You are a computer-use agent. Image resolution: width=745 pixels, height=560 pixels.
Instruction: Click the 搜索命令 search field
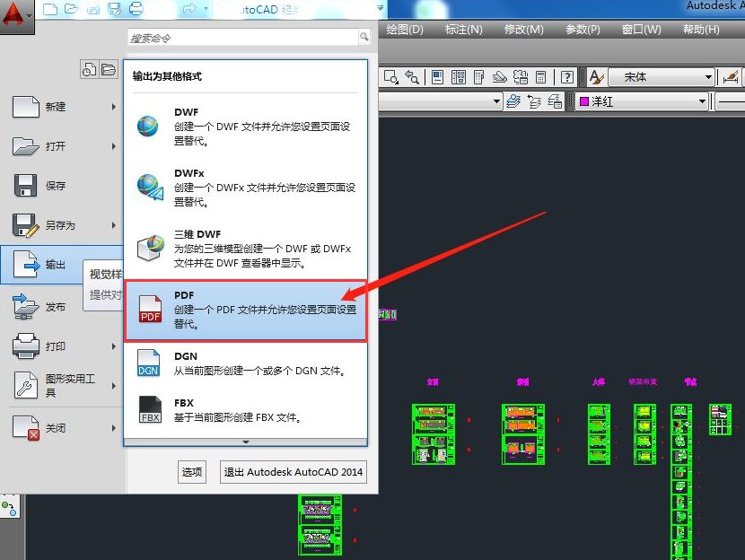tap(243, 38)
